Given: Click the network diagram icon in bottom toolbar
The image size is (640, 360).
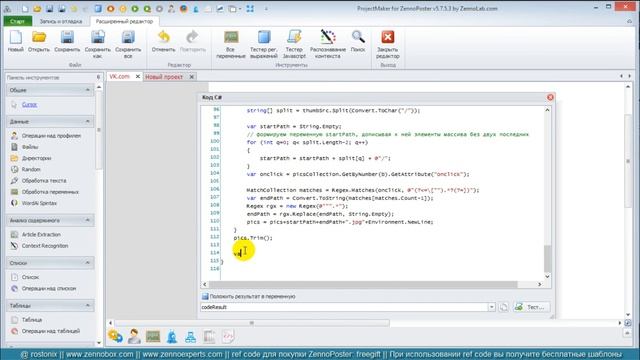Looking at the screenshot, I should pyautogui.click(x=190, y=336).
